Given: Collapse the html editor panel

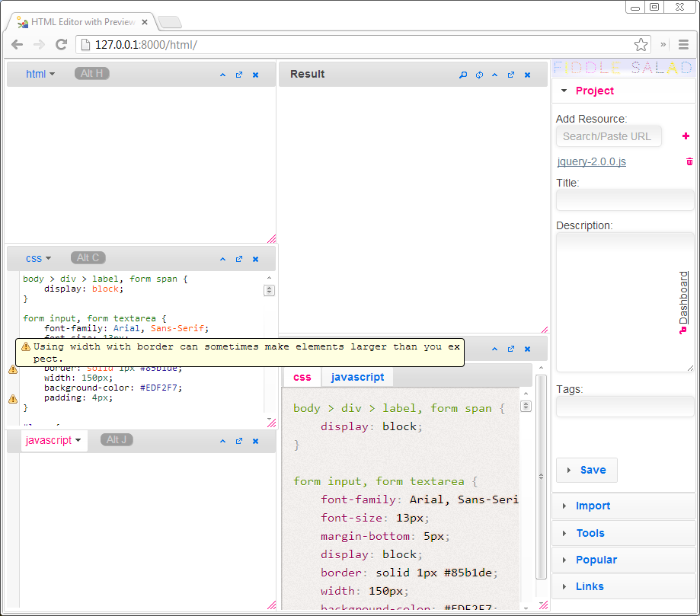Looking at the screenshot, I should coord(222,75).
